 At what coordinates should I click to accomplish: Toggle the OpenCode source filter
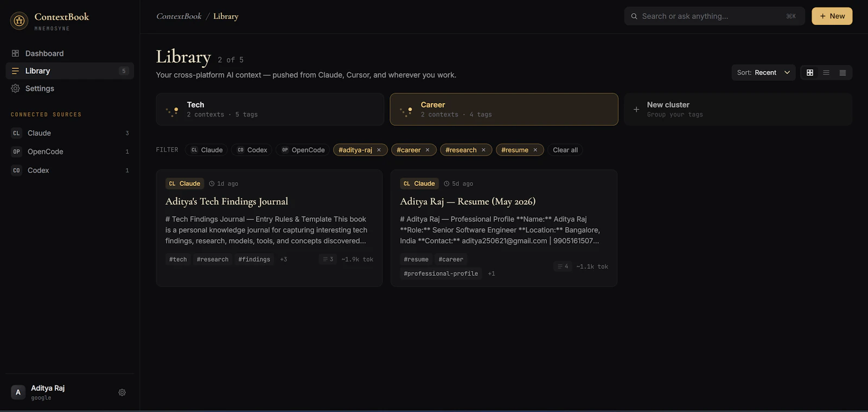[303, 150]
